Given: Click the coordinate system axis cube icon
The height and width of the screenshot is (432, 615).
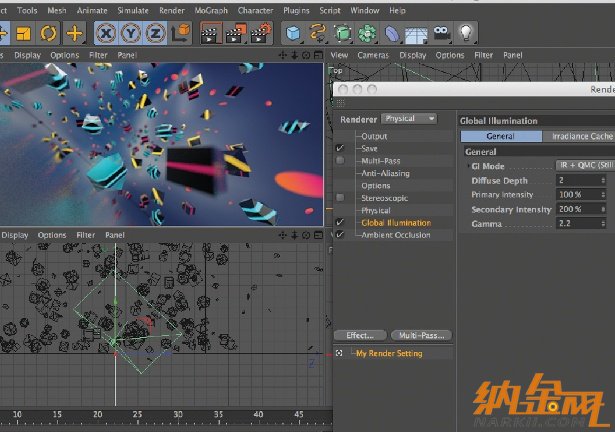Looking at the screenshot, I should (181, 34).
